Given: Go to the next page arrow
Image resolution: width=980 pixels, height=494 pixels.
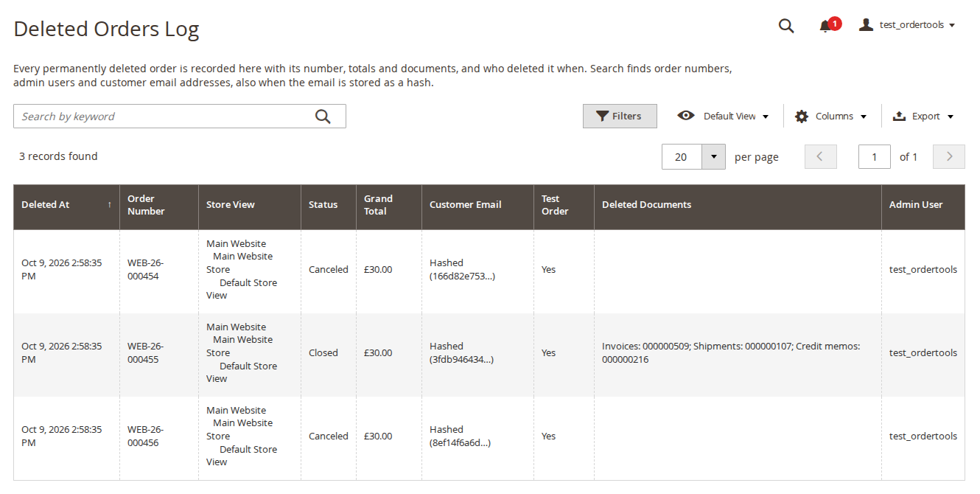Looking at the screenshot, I should (949, 156).
